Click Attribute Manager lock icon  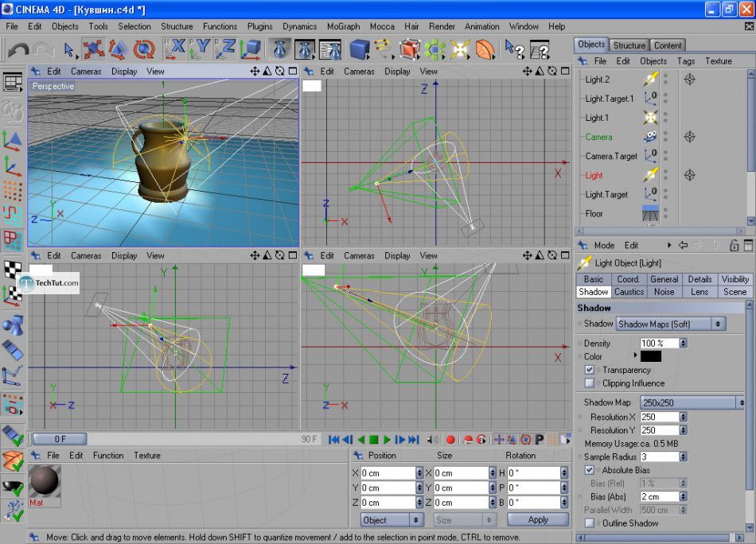tap(734, 245)
